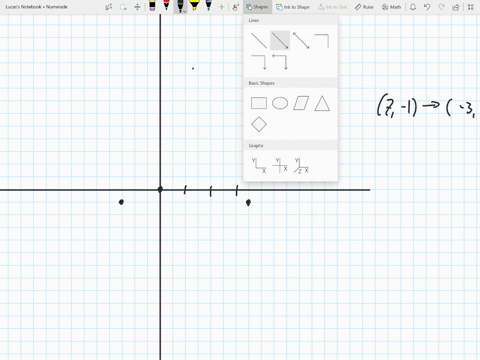Redo the last undone action
The height and width of the screenshot is (360, 480).
coord(442,7)
